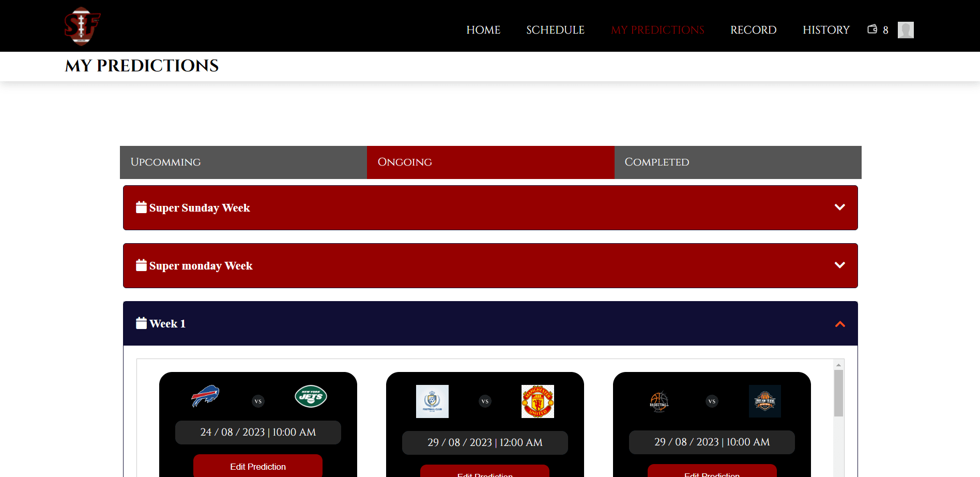Expand the Super monday Week chevron

pyautogui.click(x=839, y=265)
